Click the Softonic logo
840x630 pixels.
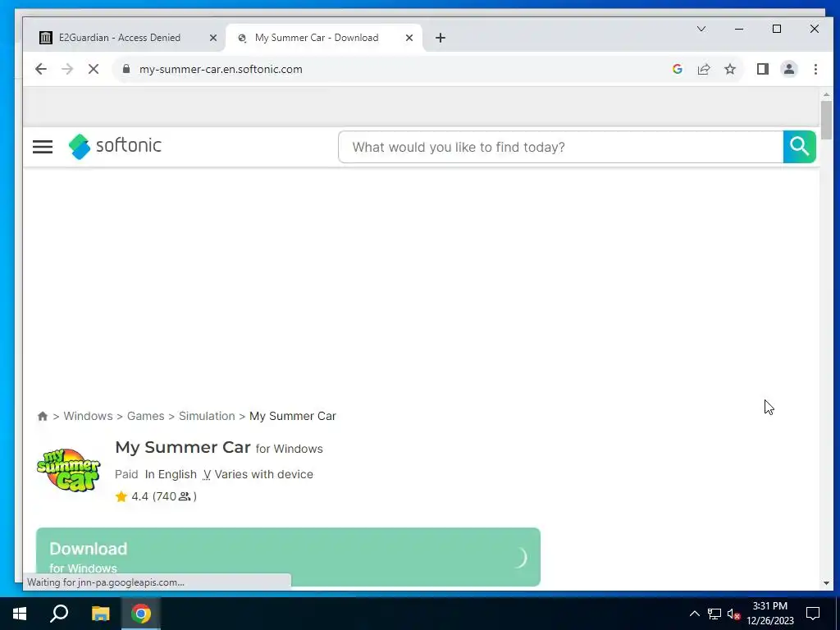[115, 146]
